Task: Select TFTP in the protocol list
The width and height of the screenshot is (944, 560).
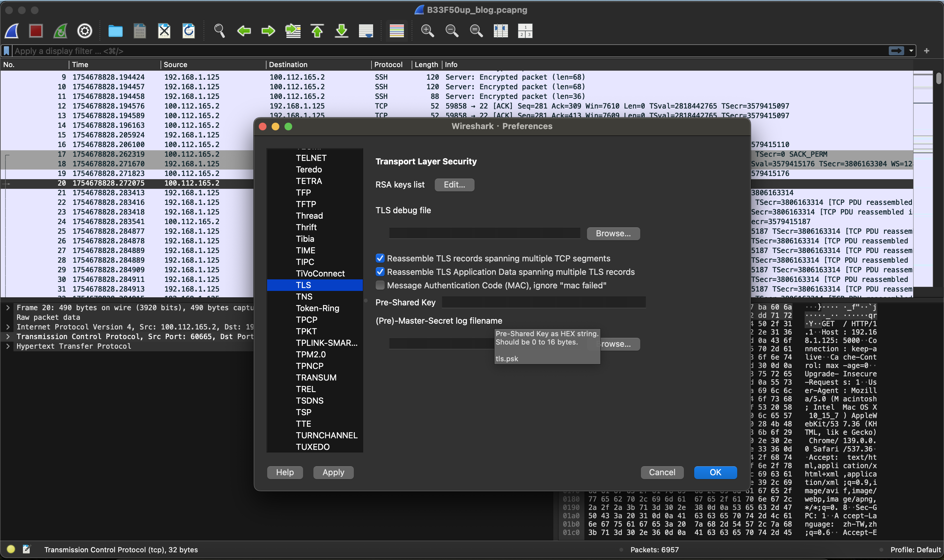Action: tap(306, 204)
